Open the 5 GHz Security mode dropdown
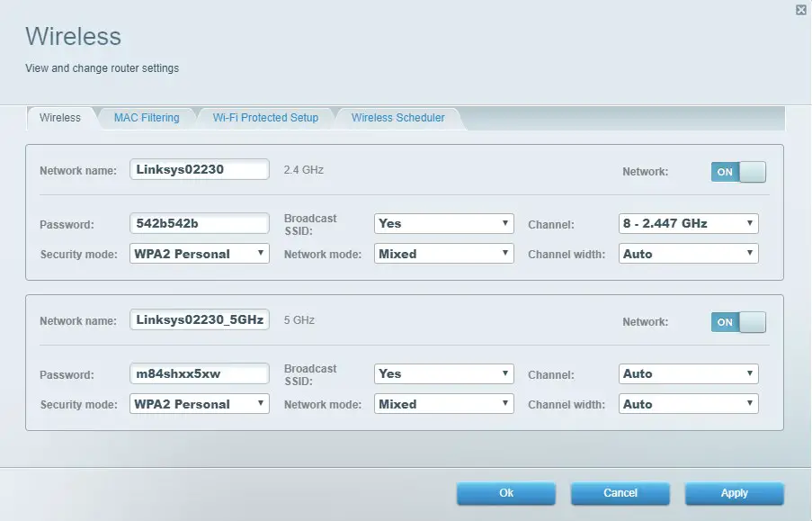 [200, 404]
